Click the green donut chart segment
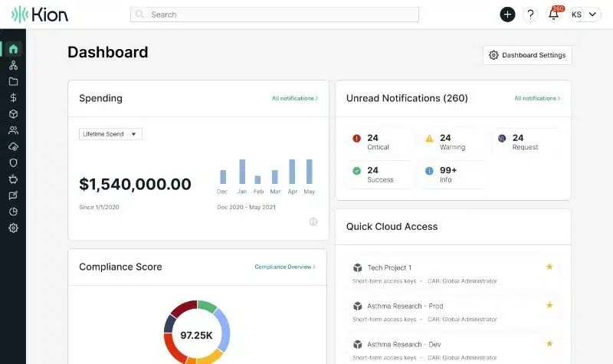This screenshot has width=613, height=364. point(207,306)
